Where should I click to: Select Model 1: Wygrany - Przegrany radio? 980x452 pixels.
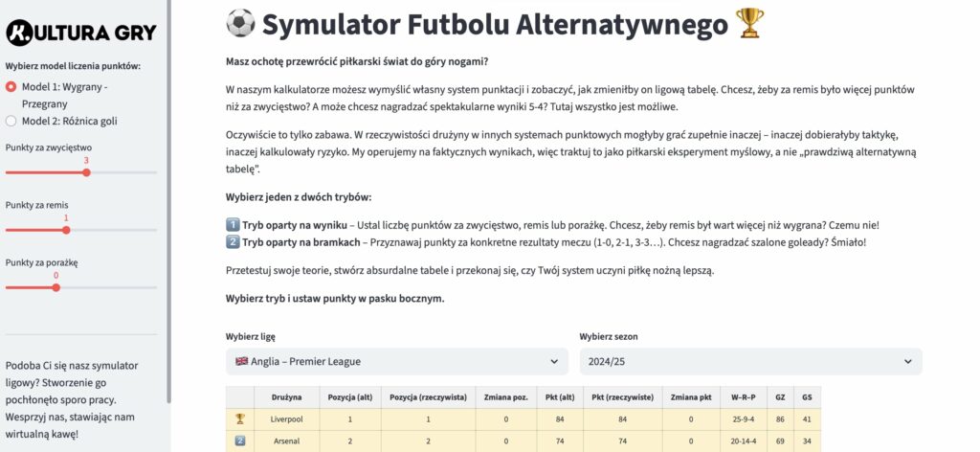pyautogui.click(x=11, y=87)
